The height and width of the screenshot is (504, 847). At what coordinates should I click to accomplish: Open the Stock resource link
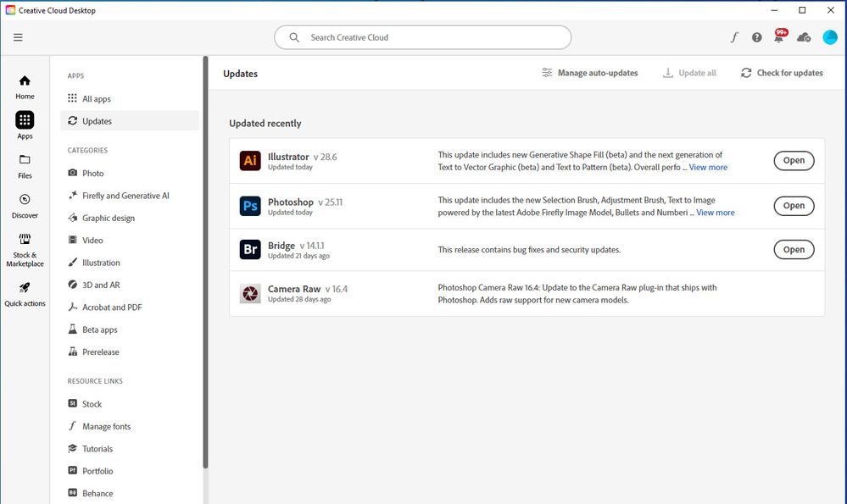pos(130,404)
